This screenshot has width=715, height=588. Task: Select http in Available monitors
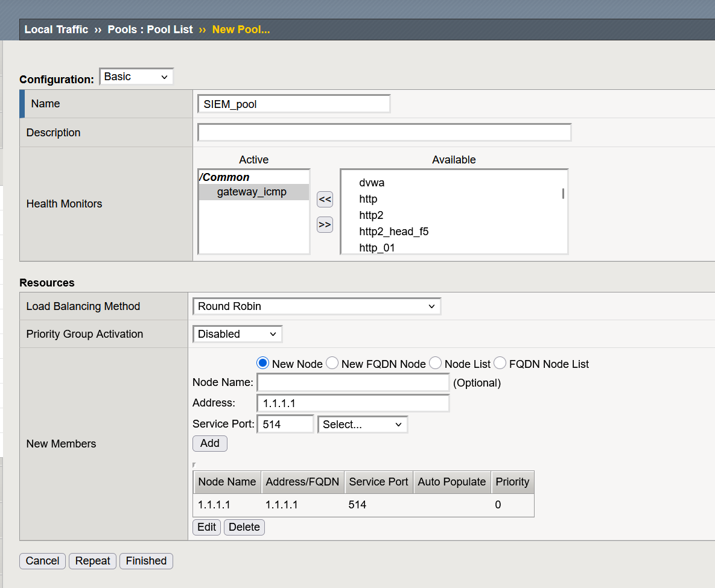[x=368, y=199]
